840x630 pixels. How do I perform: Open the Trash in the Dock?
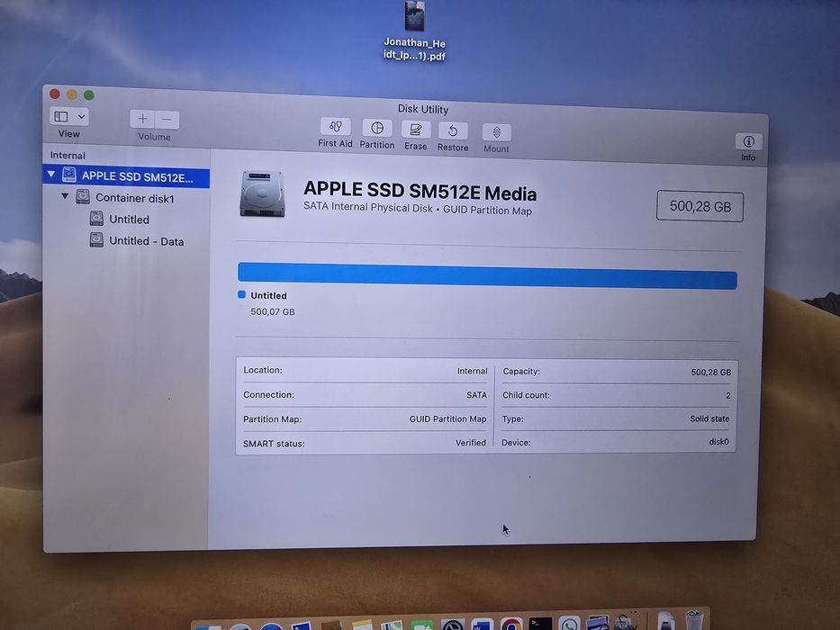click(x=693, y=620)
